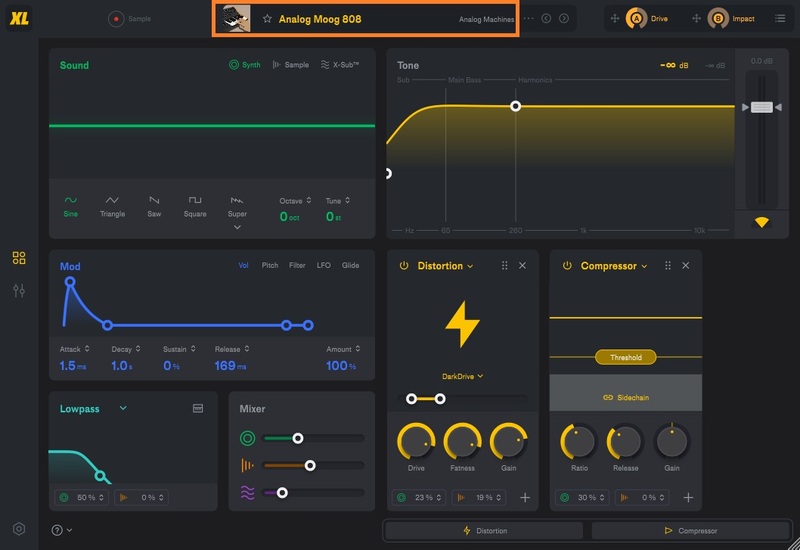
Task: Favorite the Analog Moog 808 preset star
Action: 267,19
